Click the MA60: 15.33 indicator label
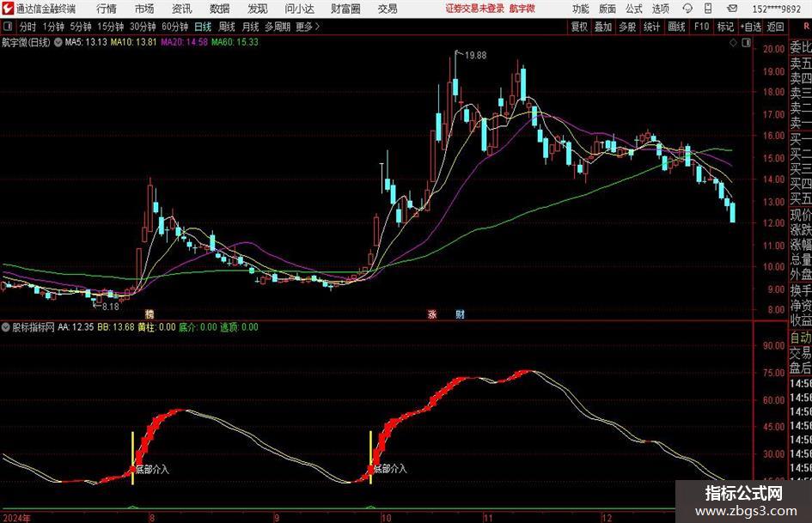 pyautogui.click(x=235, y=42)
